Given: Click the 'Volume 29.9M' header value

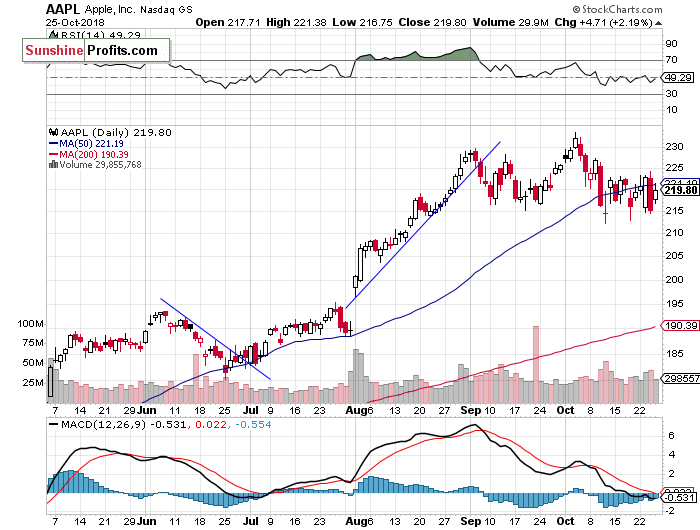Looking at the screenshot, I should click(511, 22).
